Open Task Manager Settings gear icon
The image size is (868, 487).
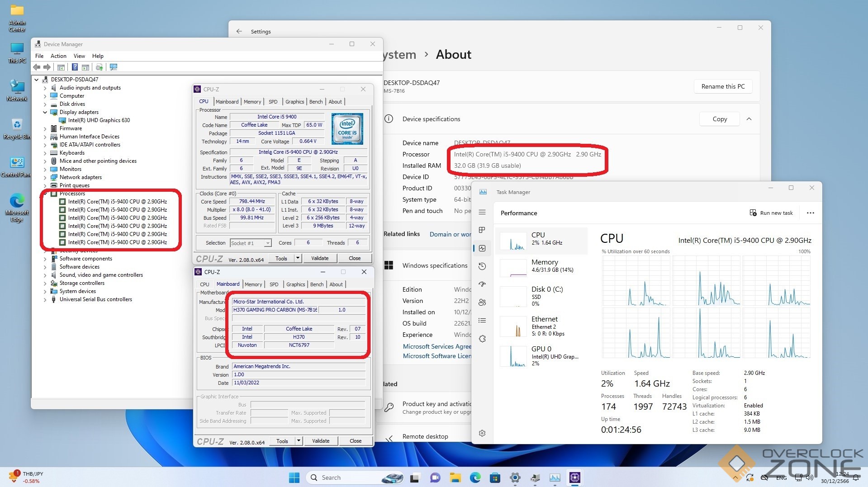[x=482, y=433]
